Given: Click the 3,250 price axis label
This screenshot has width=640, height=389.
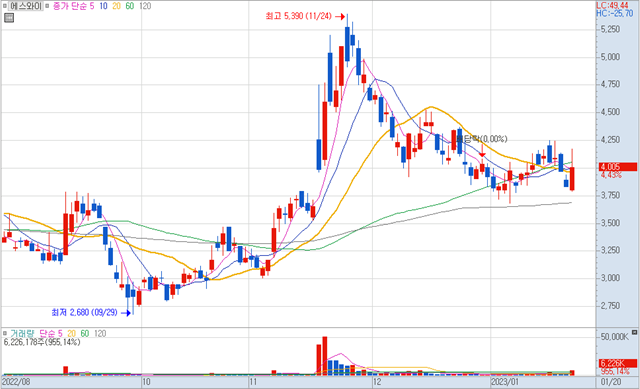Looking at the screenshot, I should point(610,251).
